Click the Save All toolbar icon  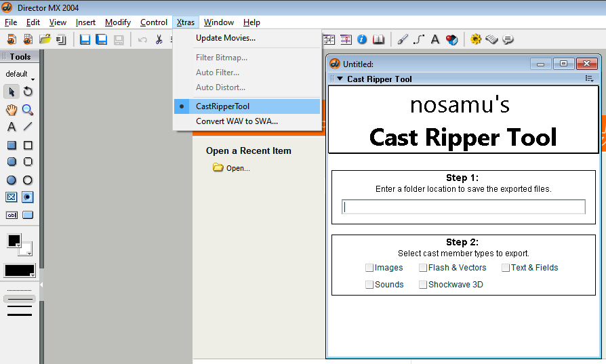click(101, 39)
